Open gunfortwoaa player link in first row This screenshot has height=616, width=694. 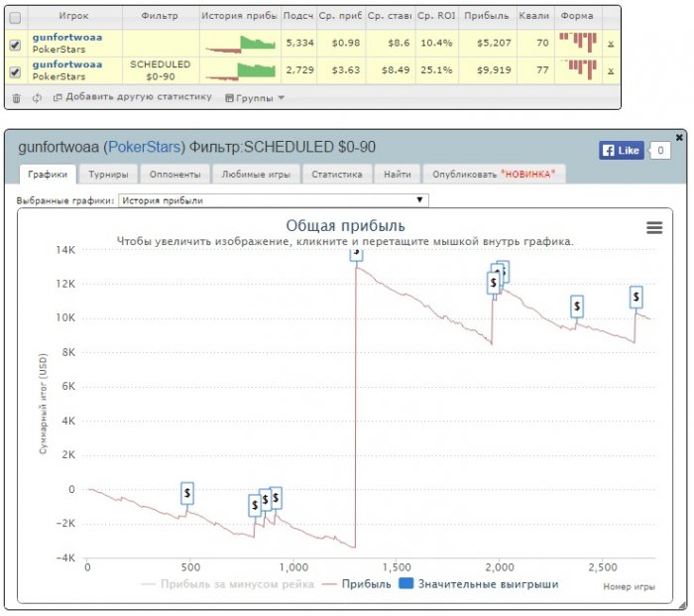67,38
